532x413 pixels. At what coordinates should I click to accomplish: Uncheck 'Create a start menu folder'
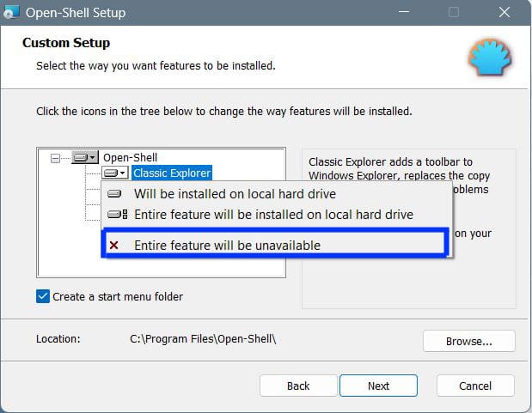pos(43,296)
